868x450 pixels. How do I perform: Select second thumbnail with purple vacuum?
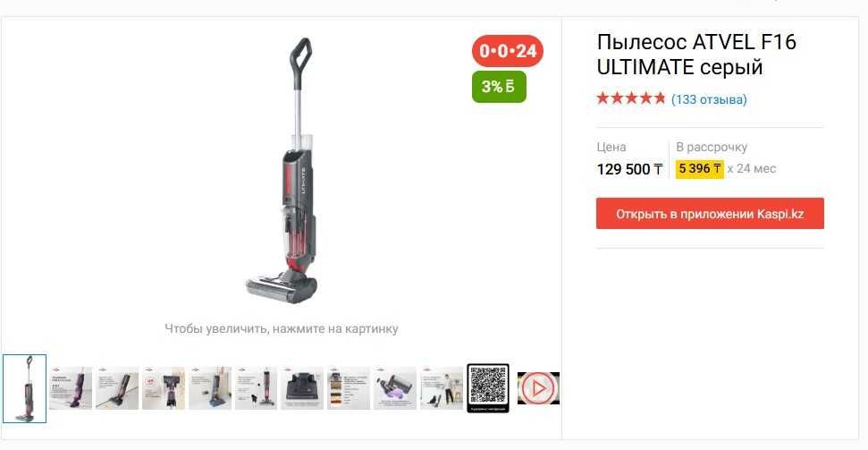point(71,388)
